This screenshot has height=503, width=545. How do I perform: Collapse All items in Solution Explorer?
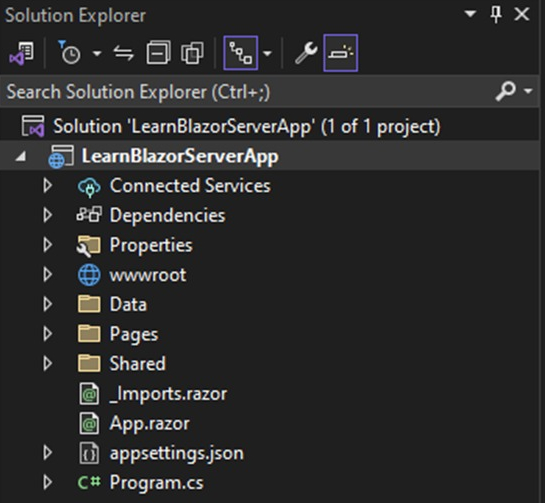click(158, 53)
